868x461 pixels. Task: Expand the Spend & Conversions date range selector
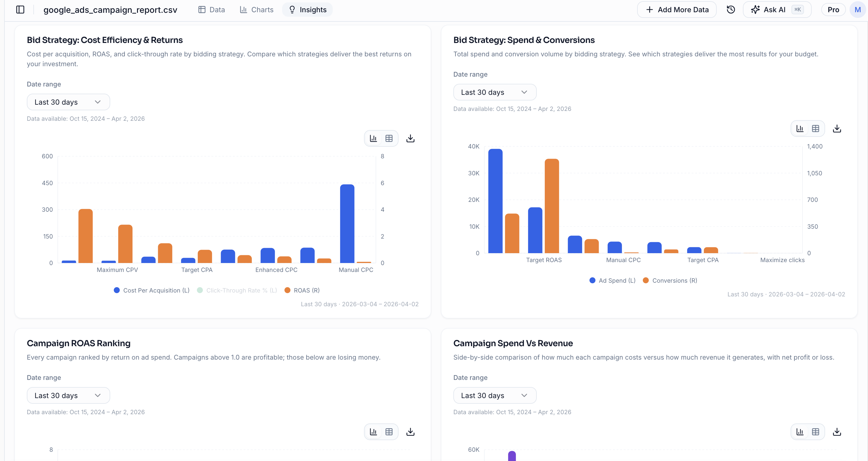[x=495, y=92]
